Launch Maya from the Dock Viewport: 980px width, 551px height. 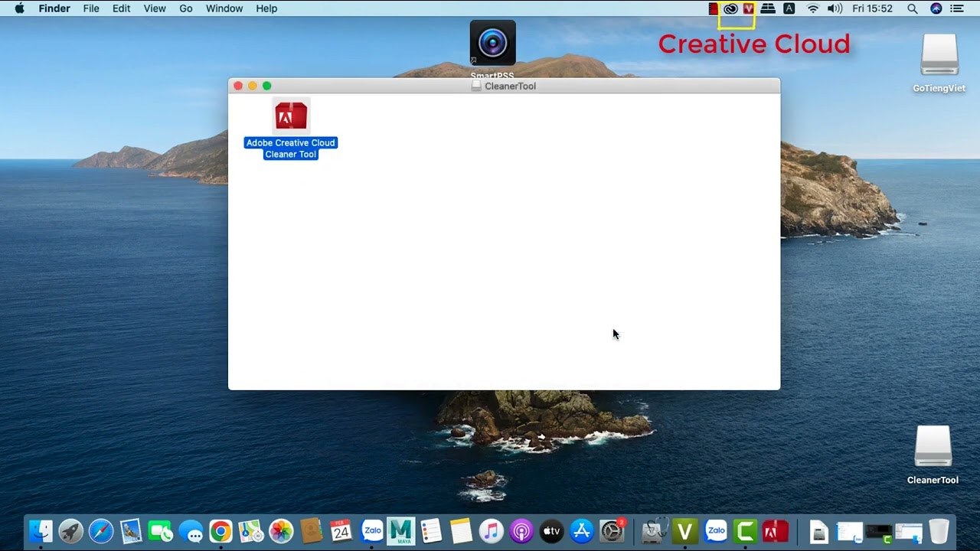(401, 530)
